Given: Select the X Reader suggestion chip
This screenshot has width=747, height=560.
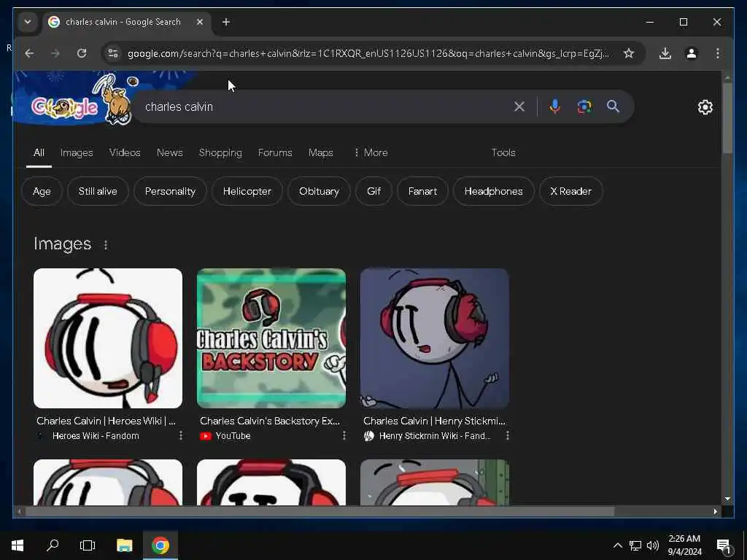Looking at the screenshot, I should coord(570,191).
